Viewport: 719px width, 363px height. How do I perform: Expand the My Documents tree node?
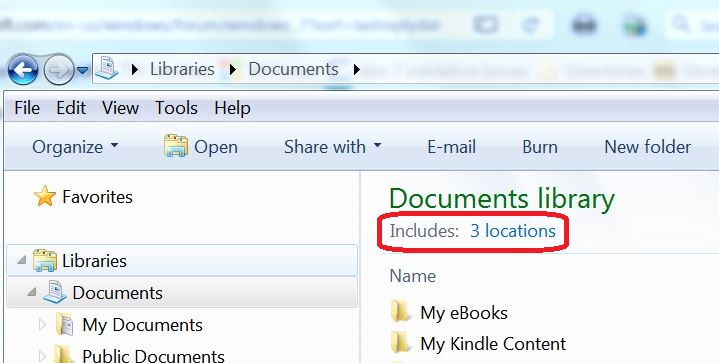point(42,324)
